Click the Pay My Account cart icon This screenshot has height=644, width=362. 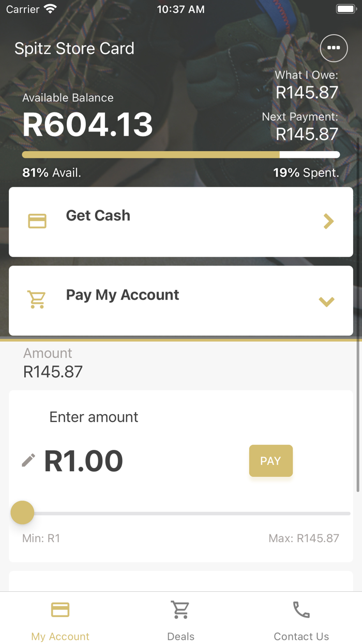[x=37, y=300]
